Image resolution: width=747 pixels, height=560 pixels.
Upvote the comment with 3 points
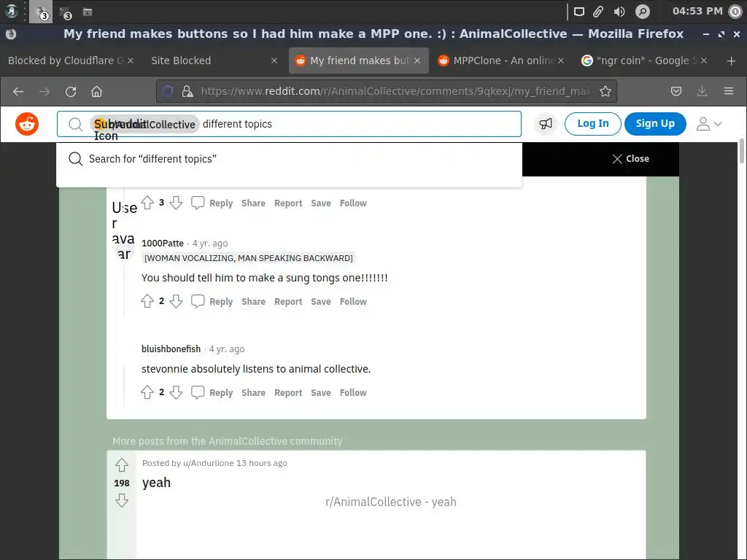click(x=147, y=203)
